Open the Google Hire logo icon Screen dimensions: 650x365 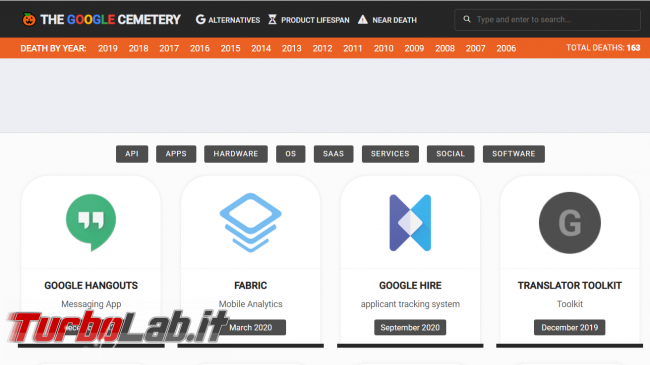pyautogui.click(x=410, y=223)
